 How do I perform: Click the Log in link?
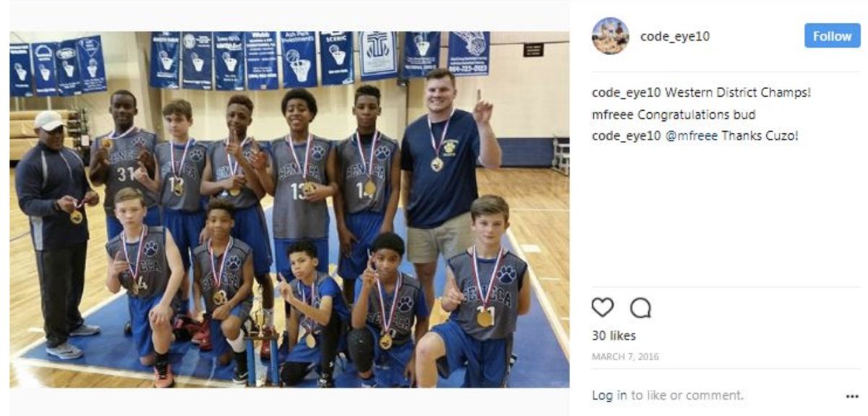point(609,396)
